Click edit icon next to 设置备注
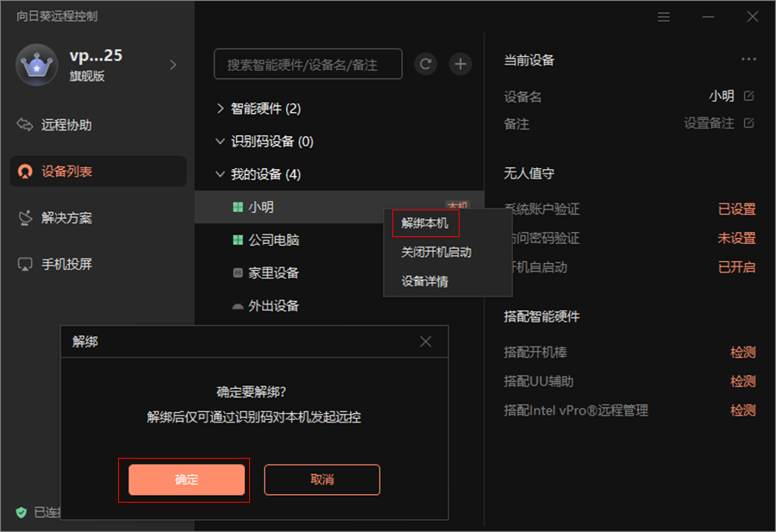This screenshot has height=532, width=776. [748, 122]
